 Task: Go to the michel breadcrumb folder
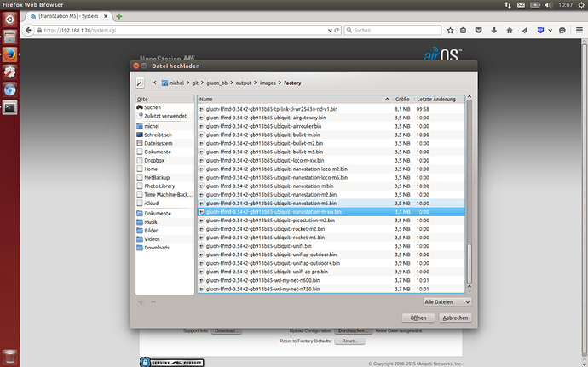pos(173,83)
